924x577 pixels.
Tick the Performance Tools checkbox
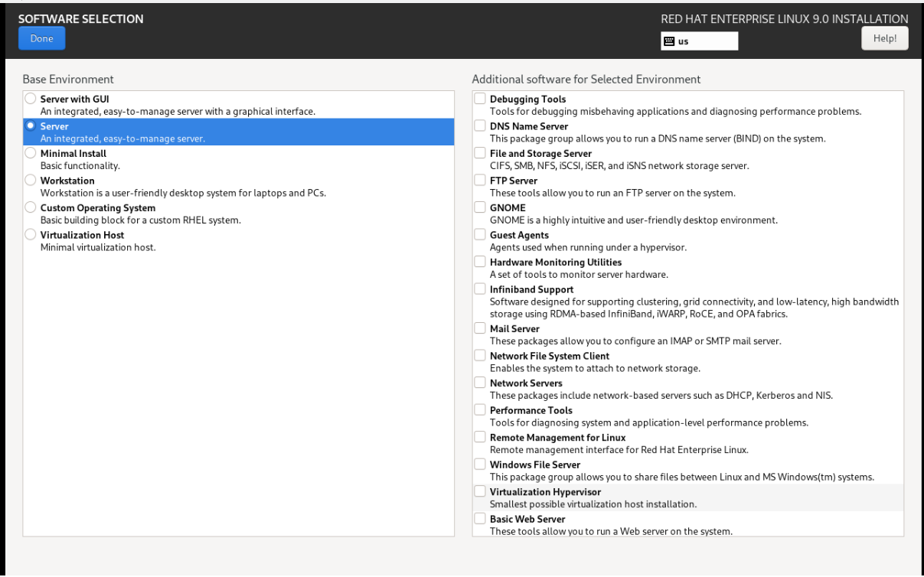480,410
